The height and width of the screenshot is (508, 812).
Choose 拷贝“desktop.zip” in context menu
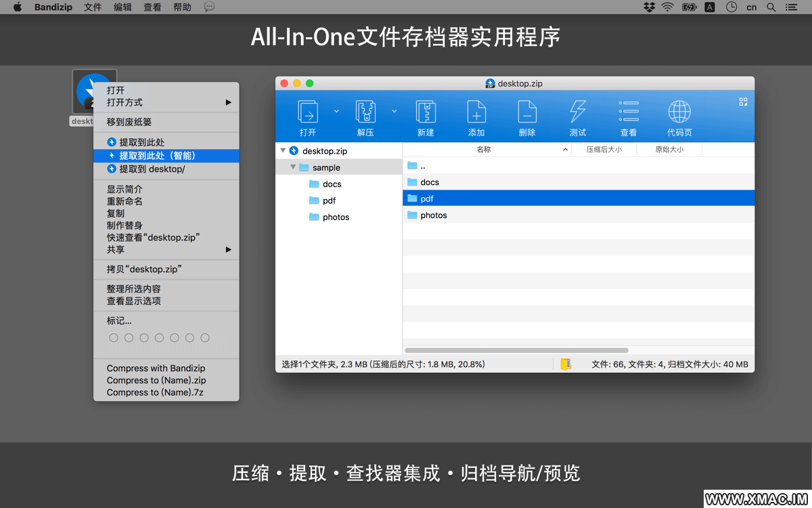click(166, 269)
